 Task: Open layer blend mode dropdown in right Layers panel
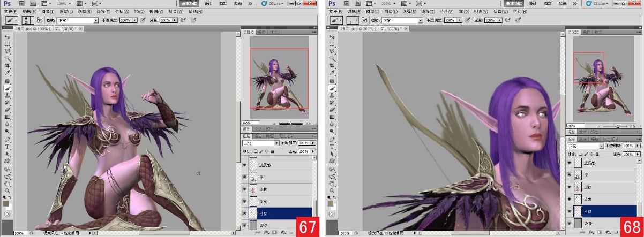tap(586, 146)
